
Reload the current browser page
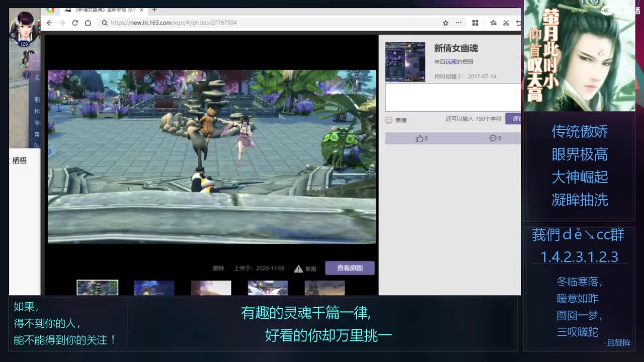[x=75, y=23]
